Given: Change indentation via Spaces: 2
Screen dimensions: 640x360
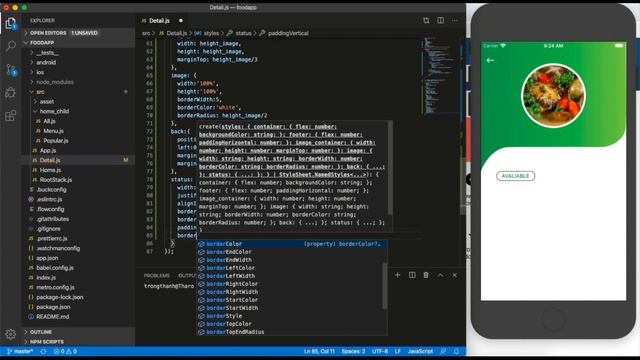Looking at the screenshot, I should (353, 351).
